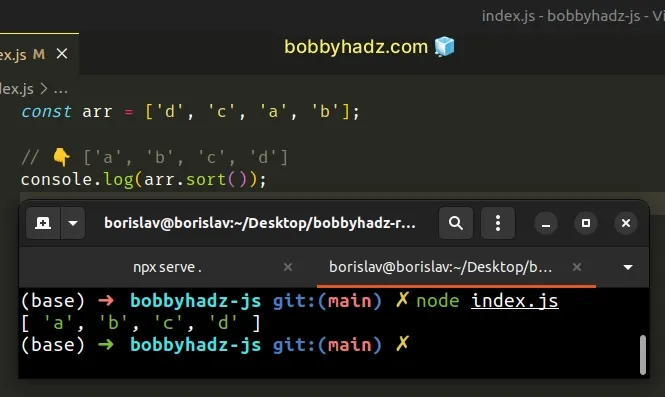Close the 'npx serve .' terminal tab
Screen dimensions: 665x397
(288, 267)
